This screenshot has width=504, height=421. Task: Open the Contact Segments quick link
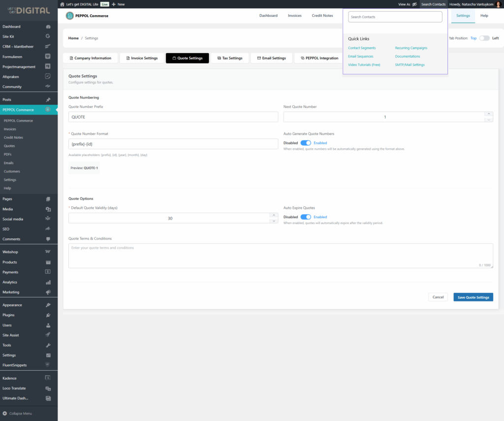tap(362, 48)
